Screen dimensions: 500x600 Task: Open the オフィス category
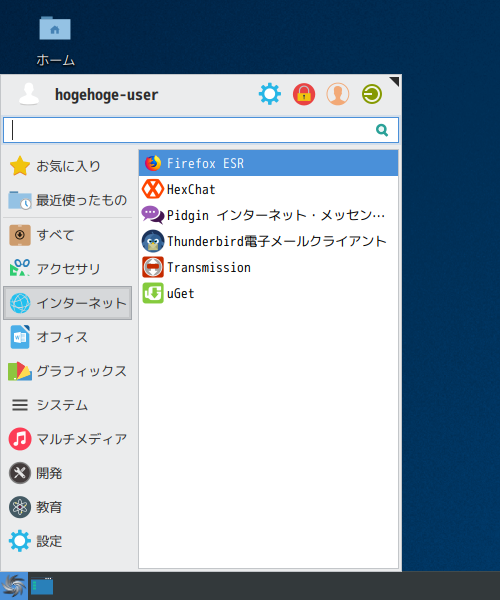[x=68, y=337]
